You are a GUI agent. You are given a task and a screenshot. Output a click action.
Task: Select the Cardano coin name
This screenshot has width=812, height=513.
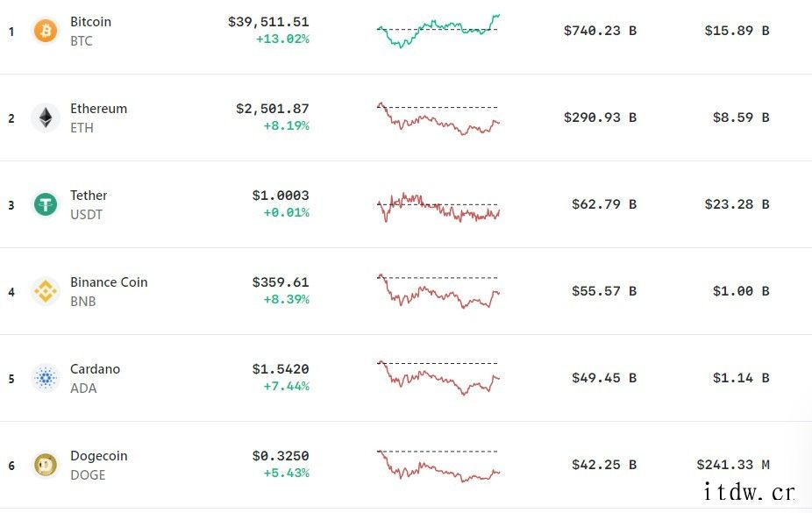coord(95,369)
